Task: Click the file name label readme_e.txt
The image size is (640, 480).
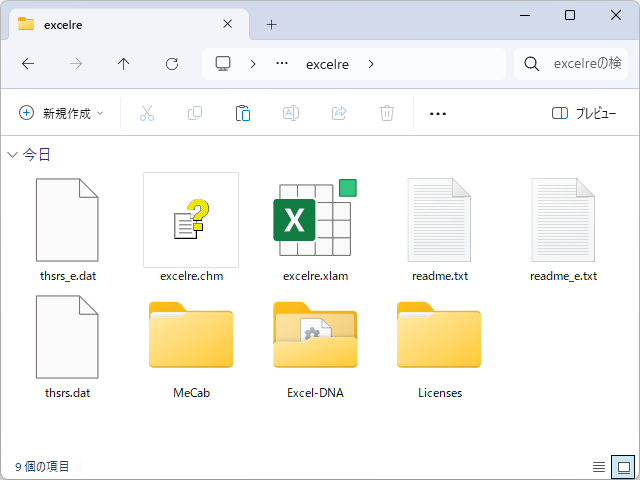Action: pos(564,276)
